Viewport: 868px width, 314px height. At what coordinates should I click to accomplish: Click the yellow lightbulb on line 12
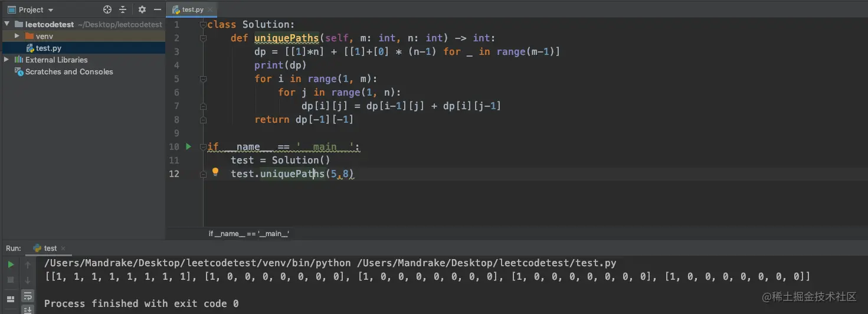click(x=215, y=172)
